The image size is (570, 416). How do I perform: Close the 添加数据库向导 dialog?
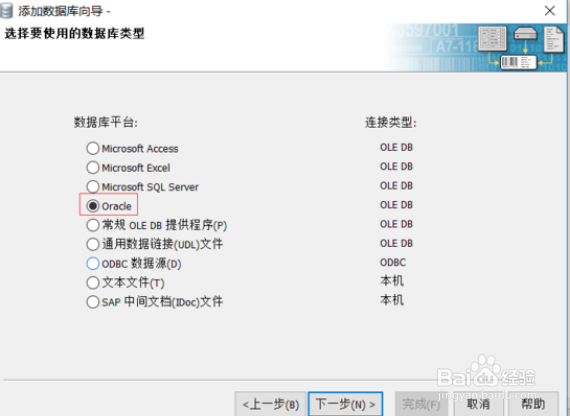pos(550,11)
